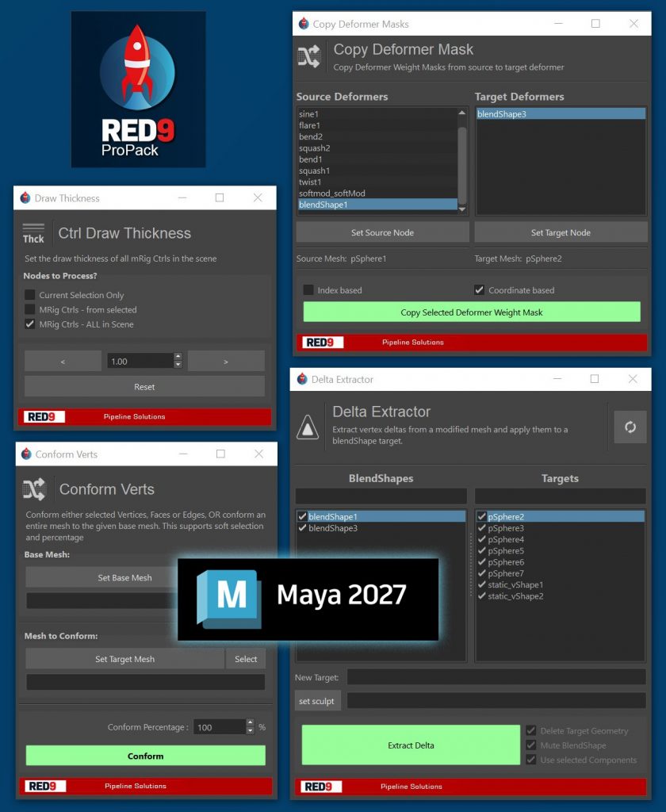Click the refresh icon in Delta Extractor
The height and width of the screenshot is (812, 666).
(x=630, y=427)
